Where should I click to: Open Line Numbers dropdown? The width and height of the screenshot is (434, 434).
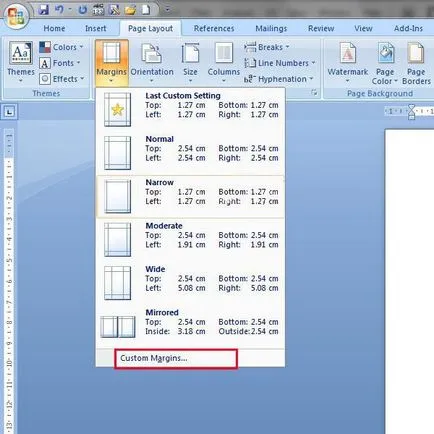coord(279,63)
